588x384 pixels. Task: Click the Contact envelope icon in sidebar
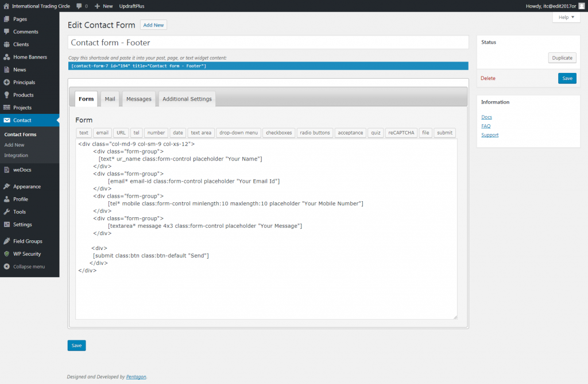[7, 120]
